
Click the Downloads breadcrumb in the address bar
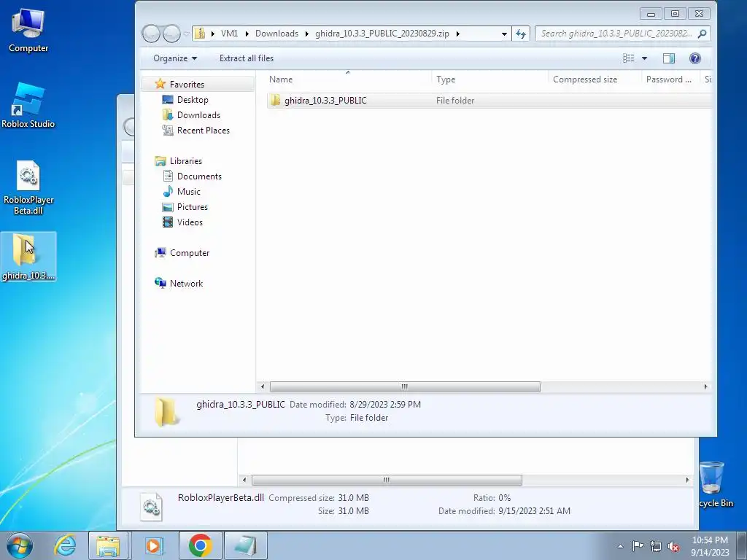(x=276, y=34)
